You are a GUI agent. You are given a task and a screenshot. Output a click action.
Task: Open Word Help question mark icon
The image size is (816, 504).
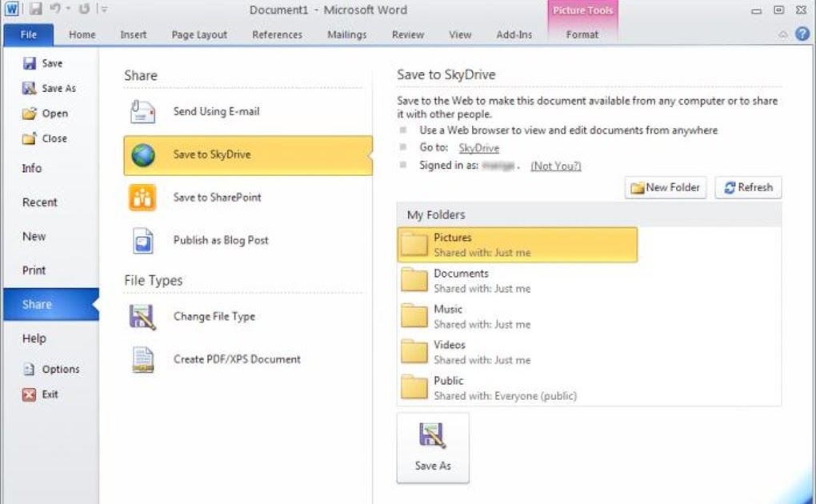[x=802, y=34]
